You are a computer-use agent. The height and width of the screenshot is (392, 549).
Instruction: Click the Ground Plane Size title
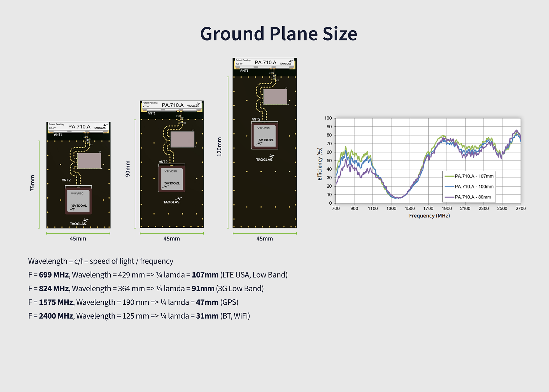tap(279, 34)
